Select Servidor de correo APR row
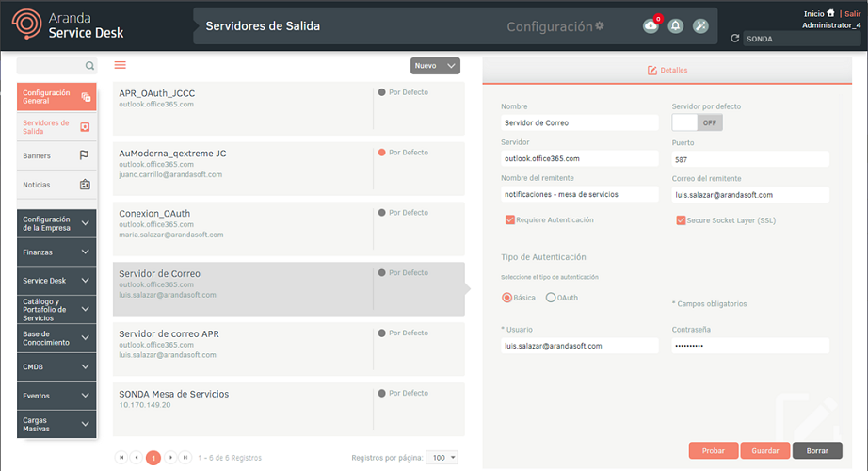Viewport: 868px width, 471px height. (288, 349)
